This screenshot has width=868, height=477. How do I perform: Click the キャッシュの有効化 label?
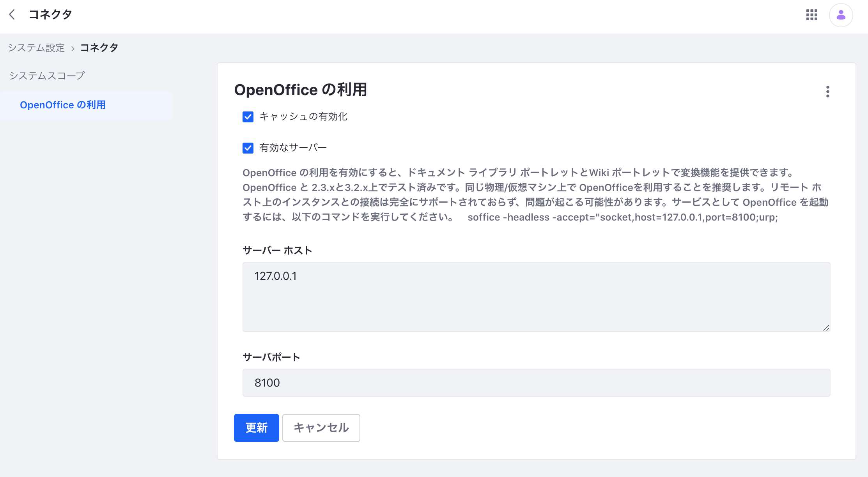303,117
